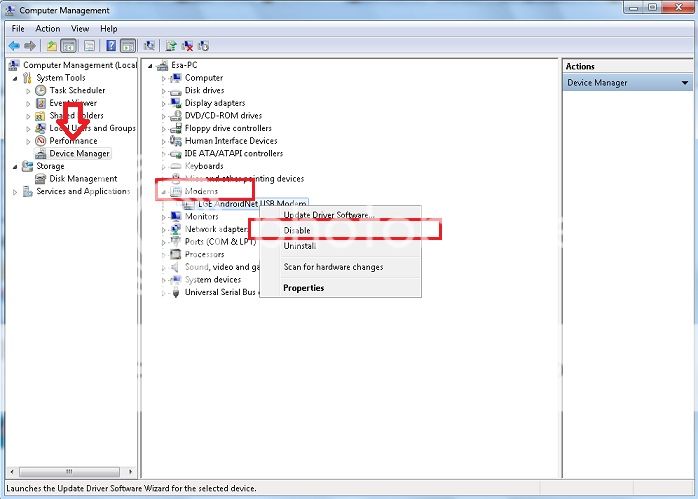The height and width of the screenshot is (499, 698).
Task: Click the blue Help question mark icon
Action: pos(110,46)
